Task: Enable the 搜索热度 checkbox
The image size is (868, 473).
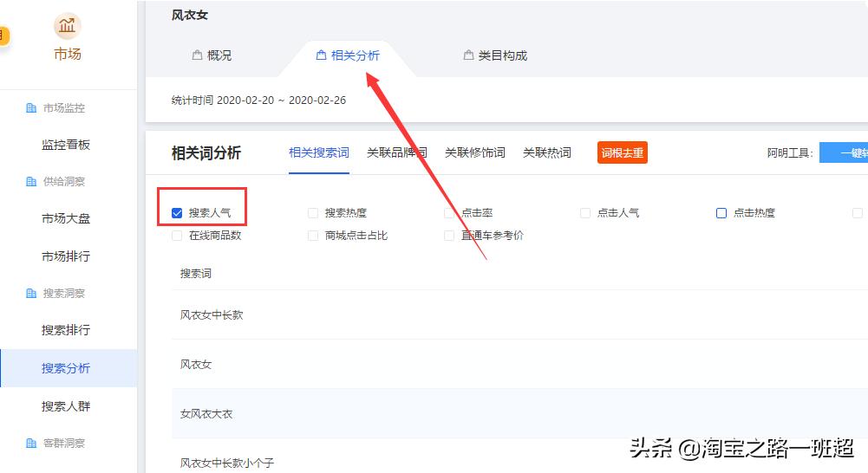Action: tap(313, 213)
